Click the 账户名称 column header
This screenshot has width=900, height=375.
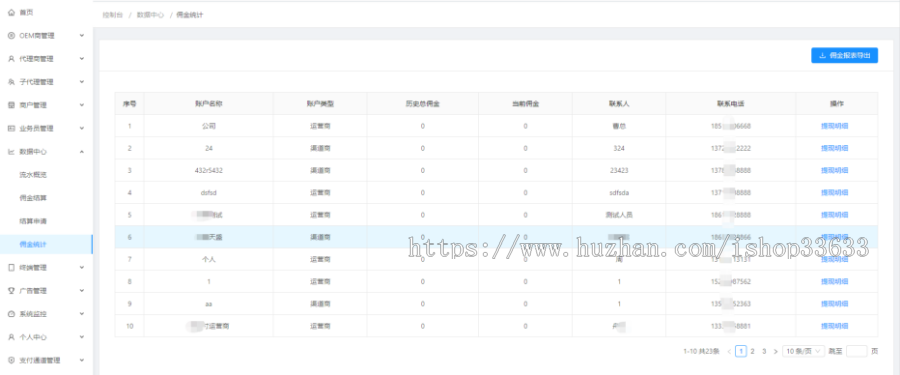(x=209, y=104)
